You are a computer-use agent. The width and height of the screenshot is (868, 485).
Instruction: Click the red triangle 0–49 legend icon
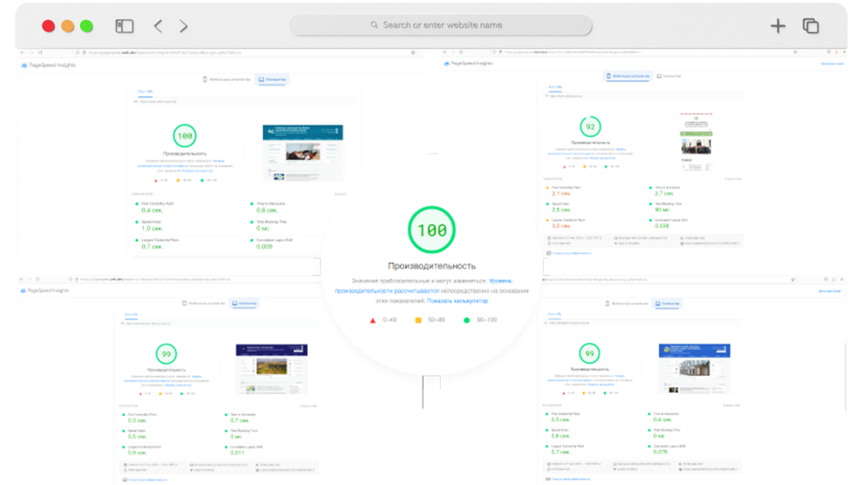pos(373,320)
